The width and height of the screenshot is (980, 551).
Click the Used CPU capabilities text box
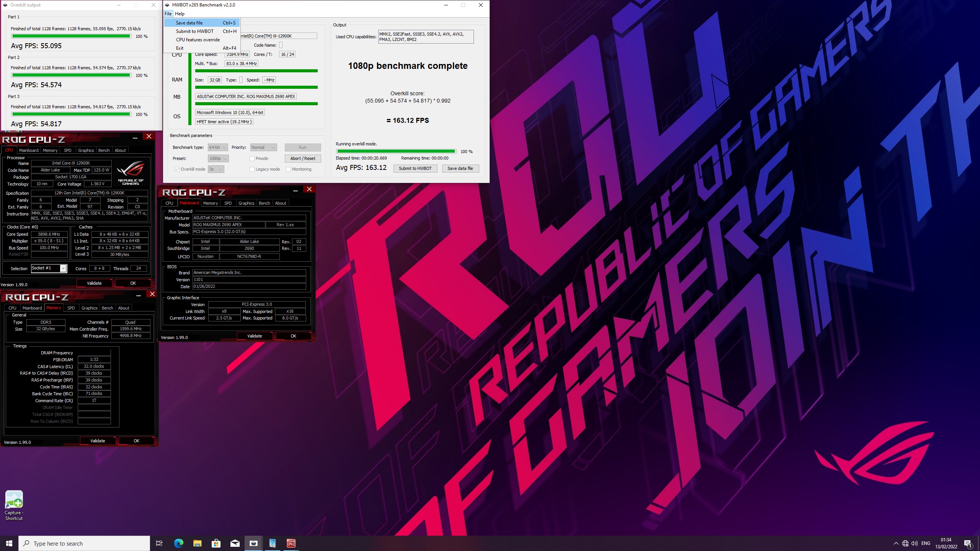tap(426, 37)
